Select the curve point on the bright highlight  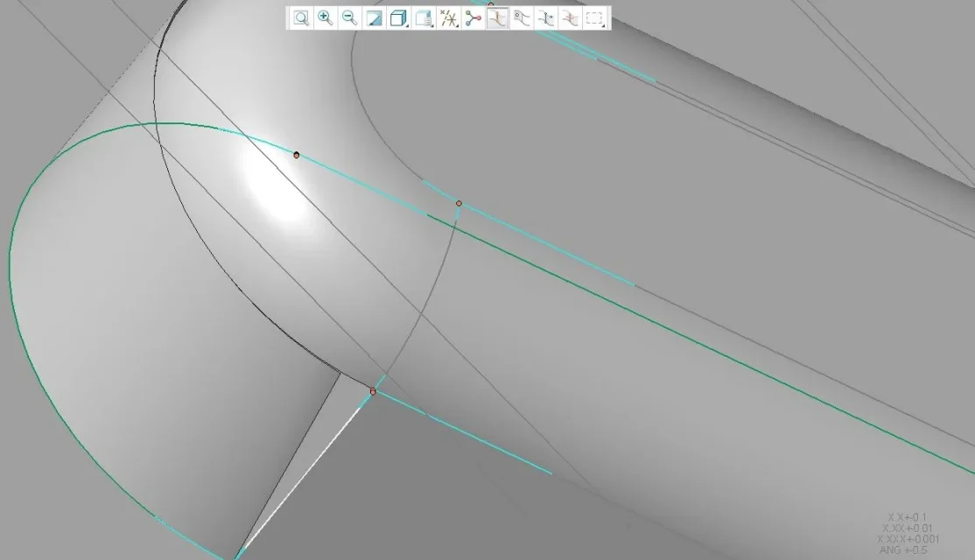297,155
